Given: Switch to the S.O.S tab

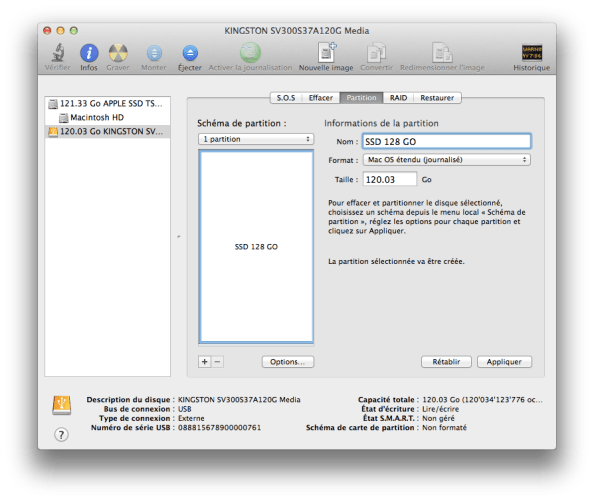Looking at the screenshot, I should pyautogui.click(x=286, y=98).
